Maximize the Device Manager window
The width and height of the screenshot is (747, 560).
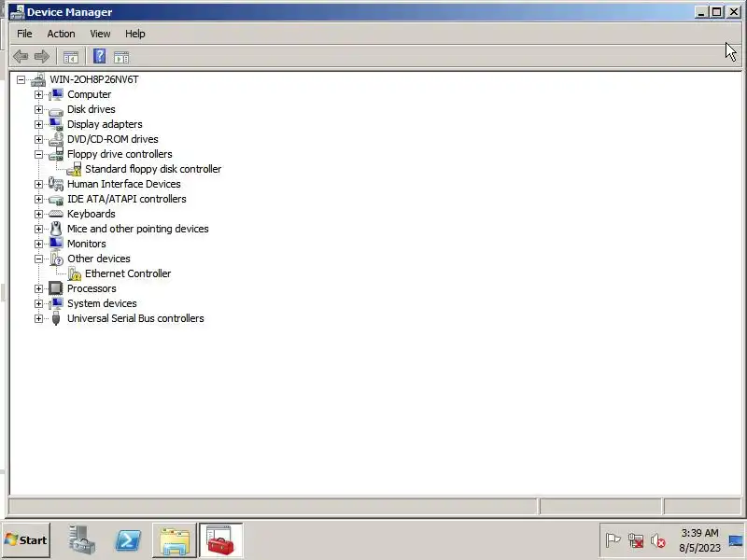click(x=717, y=12)
